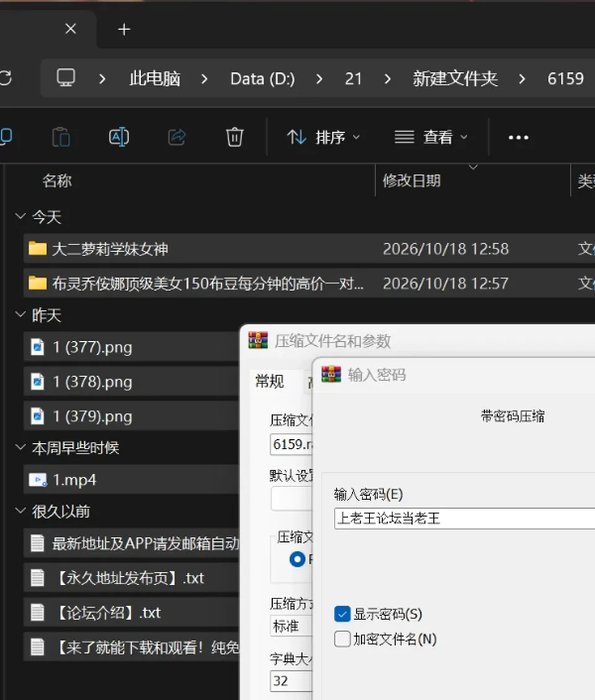595x700 pixels.
Task: Add a new Explorer tab with plus icon
Action: [124, 30]
